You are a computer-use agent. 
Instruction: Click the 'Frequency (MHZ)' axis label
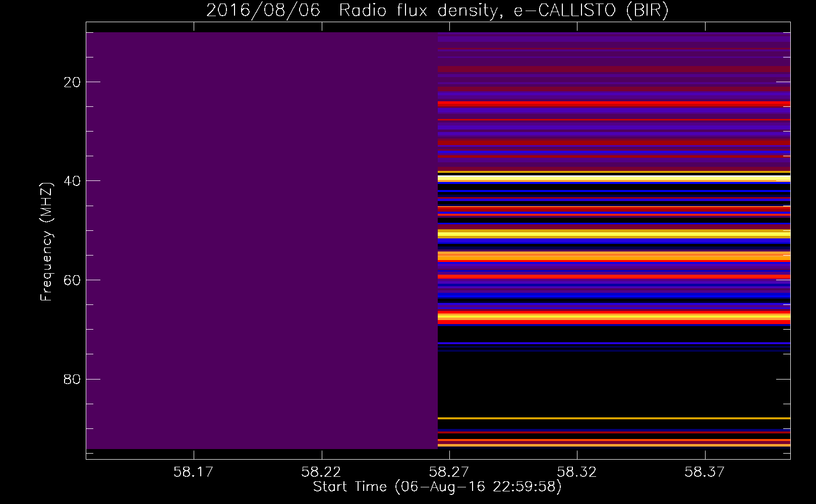pyautogui.click(x=46, y=242)
